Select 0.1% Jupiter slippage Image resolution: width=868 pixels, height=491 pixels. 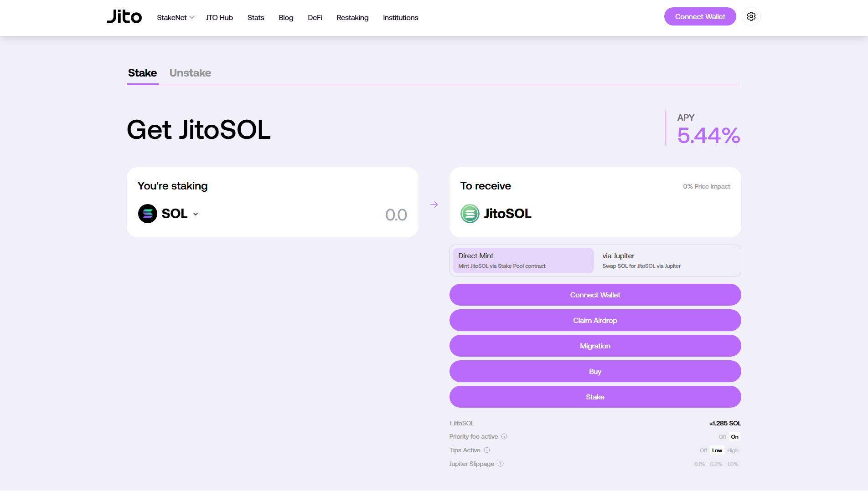699,464
